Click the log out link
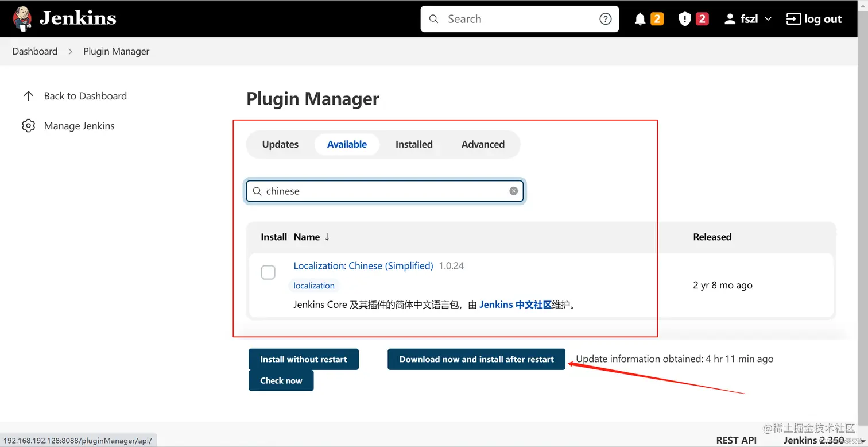Viewport: 868px width, 447px height. pyautogui.click(x=813, y=19)
